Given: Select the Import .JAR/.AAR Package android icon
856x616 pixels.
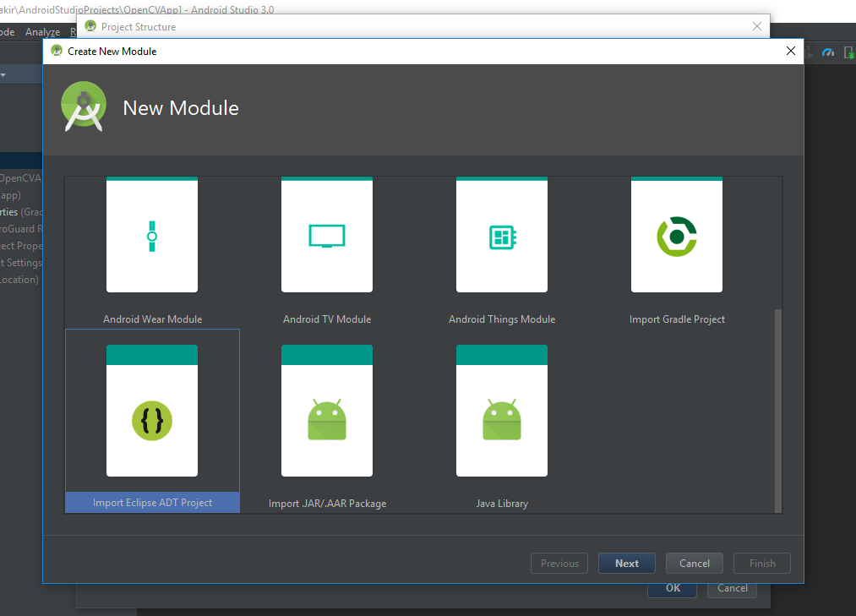Looking at the screenshot, I should 327,419.
